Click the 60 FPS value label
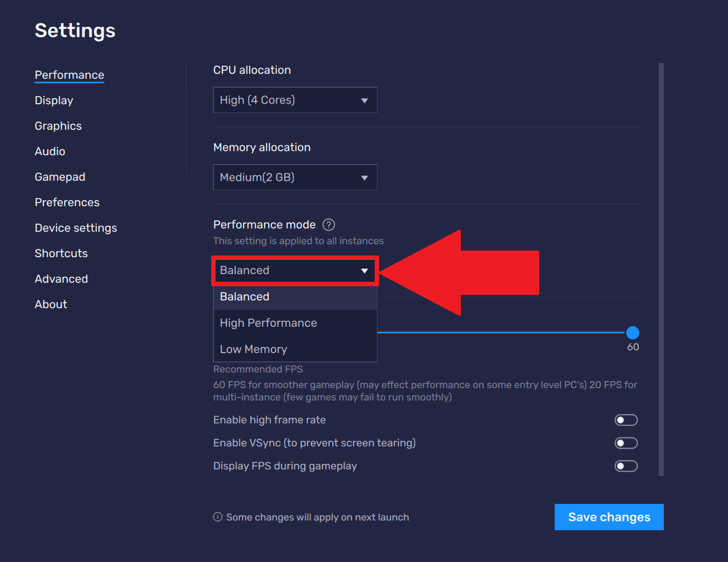 633,347
